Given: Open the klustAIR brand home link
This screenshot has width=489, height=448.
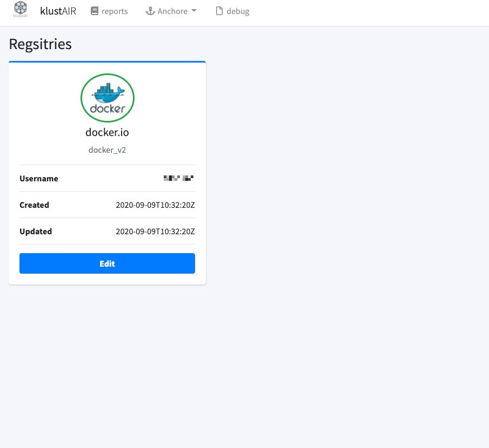Looking at the screenshot, I should [x=58, y=11].
